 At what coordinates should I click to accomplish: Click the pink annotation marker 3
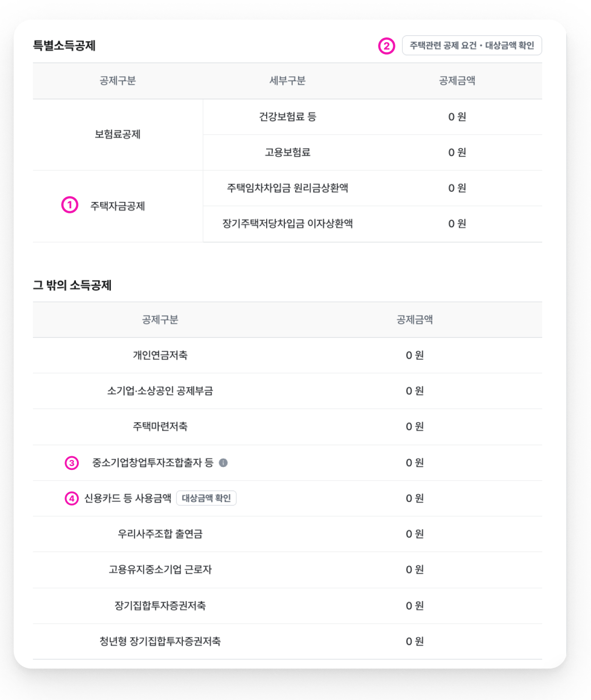(x=72, y=463)
